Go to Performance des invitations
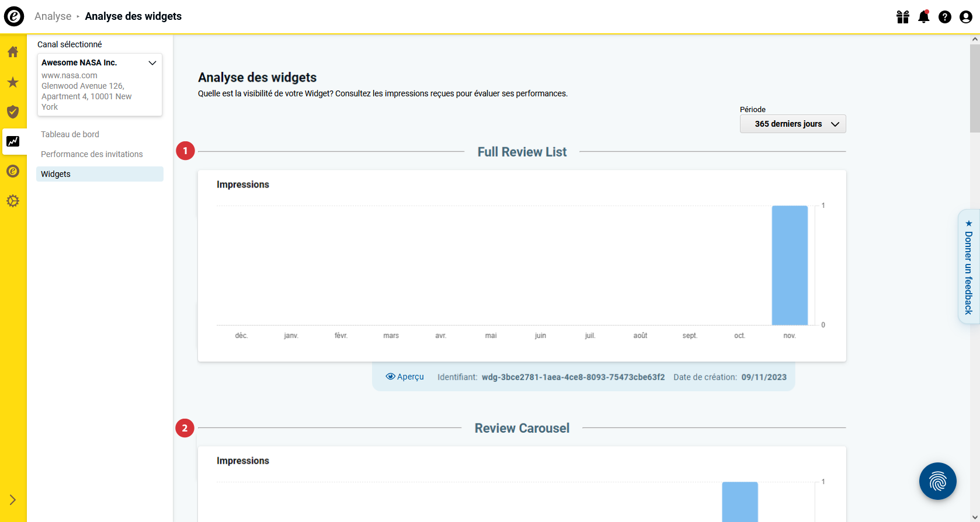Image resolution: width=980 pixels, height=522 pixels. pos(92,154)
